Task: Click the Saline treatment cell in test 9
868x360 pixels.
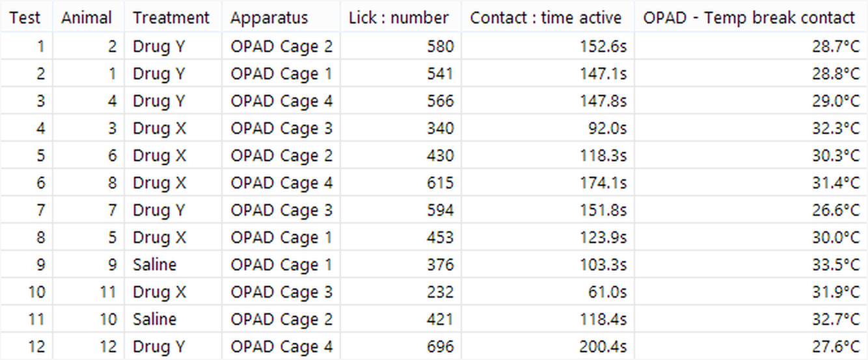Action: (154, 265)
